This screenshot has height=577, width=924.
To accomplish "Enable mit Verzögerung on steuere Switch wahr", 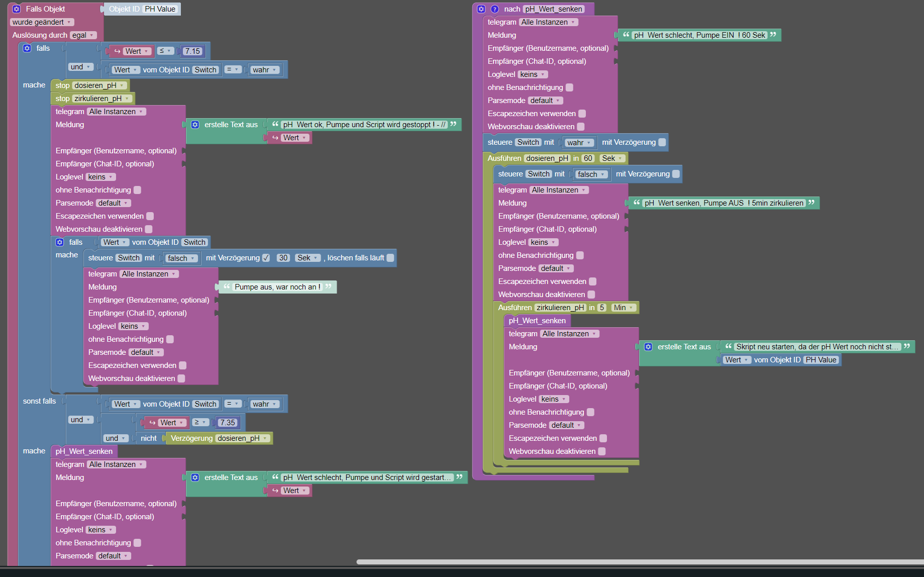I will point(662,142).
